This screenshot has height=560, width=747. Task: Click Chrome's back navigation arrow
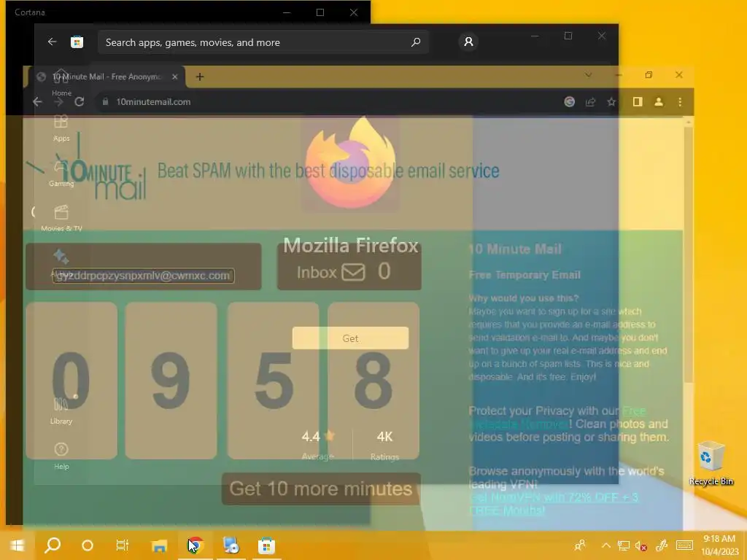pos(37,101)
